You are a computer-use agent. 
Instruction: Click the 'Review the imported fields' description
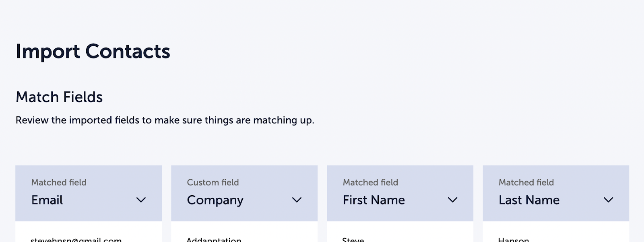click(165, 120)
